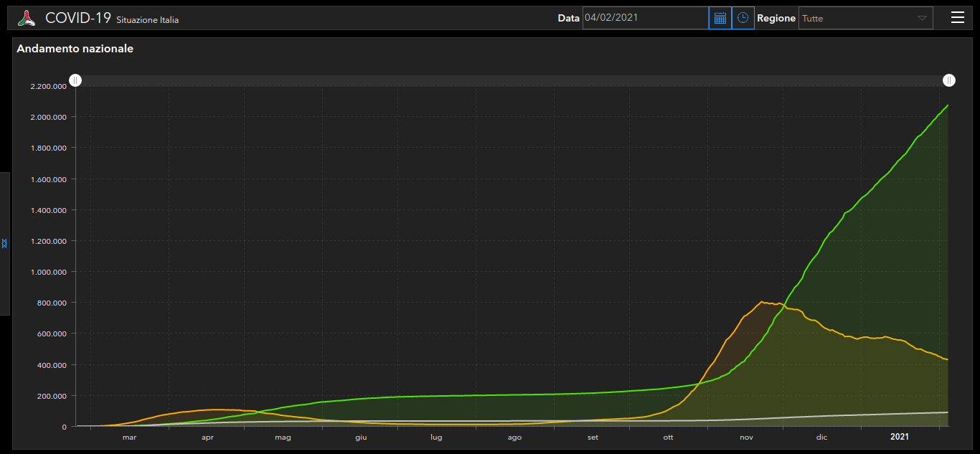The width and height of the screenshot is (980, 454).
Task: Click the 1.000.000 y-axis label
Action: (x=49, y=272)
